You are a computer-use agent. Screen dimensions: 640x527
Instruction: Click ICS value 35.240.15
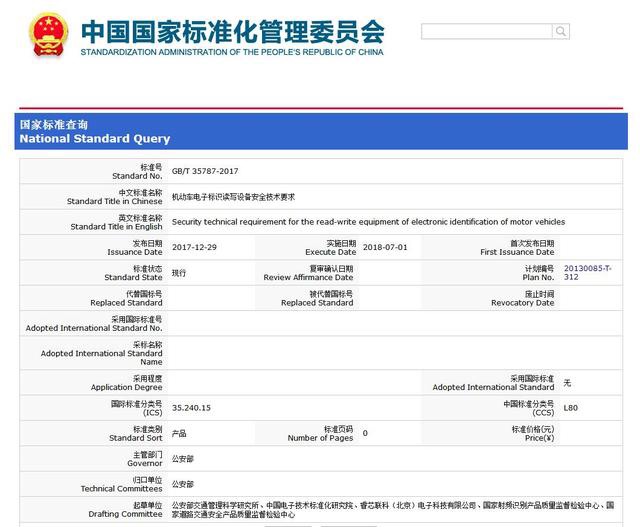click(x=191, y=408)
